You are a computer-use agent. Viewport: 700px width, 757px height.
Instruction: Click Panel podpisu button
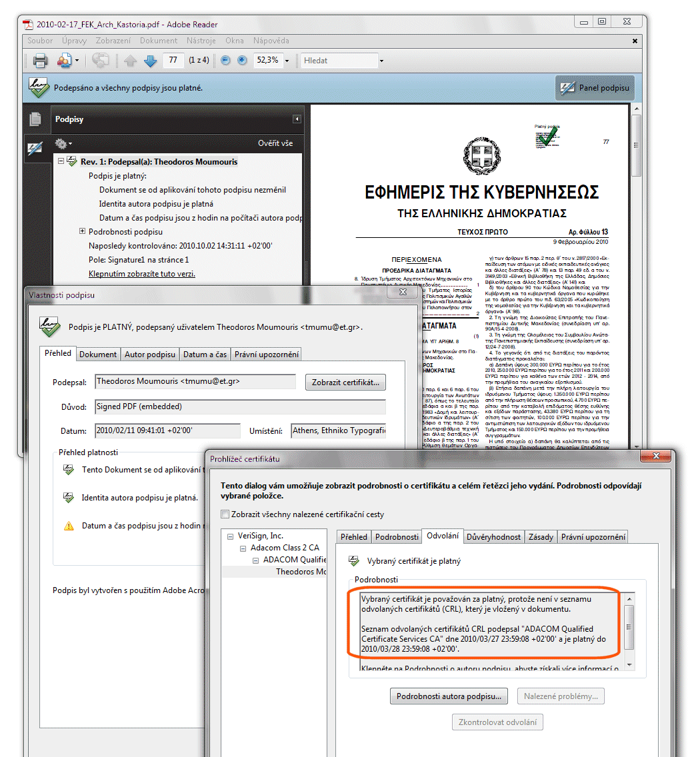(x=595, y=88)
